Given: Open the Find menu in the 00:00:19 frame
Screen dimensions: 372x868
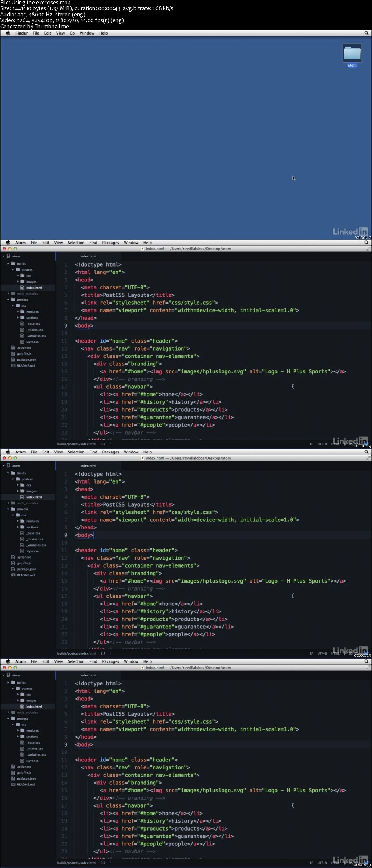Looking at the screenshot, I should pos(93,243).
